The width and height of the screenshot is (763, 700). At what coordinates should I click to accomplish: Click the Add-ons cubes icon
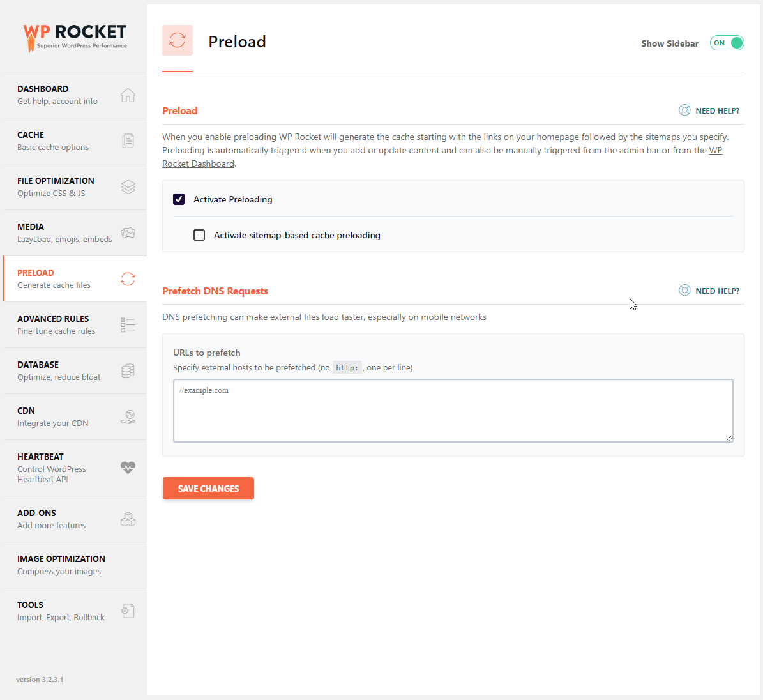pos(128,519)
